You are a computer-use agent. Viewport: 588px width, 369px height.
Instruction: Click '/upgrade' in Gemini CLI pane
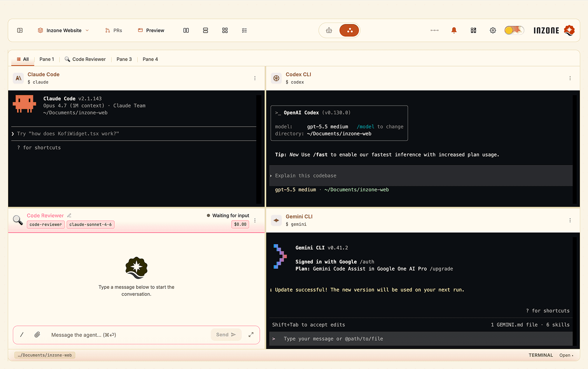[x=441, y=269]
